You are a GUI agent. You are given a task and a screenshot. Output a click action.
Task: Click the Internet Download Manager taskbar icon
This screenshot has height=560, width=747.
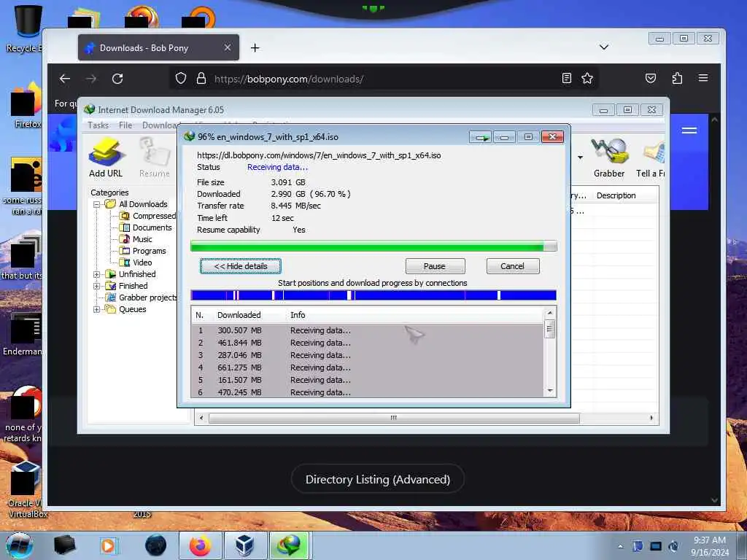tap(289, 545)
